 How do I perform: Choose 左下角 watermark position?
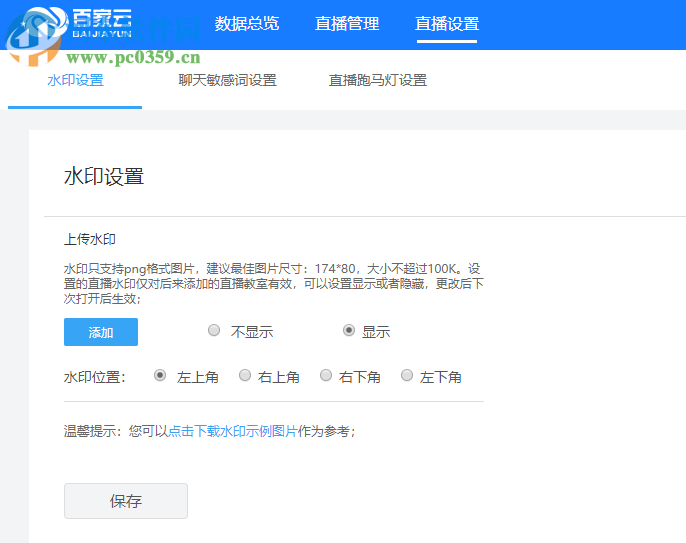[407, 375]
